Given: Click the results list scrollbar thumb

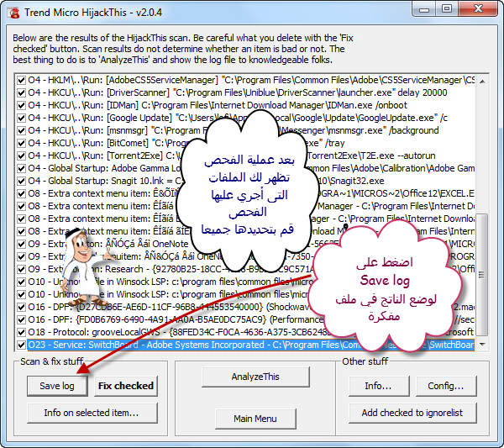Looking at the screenshot, I should (482, 275).
